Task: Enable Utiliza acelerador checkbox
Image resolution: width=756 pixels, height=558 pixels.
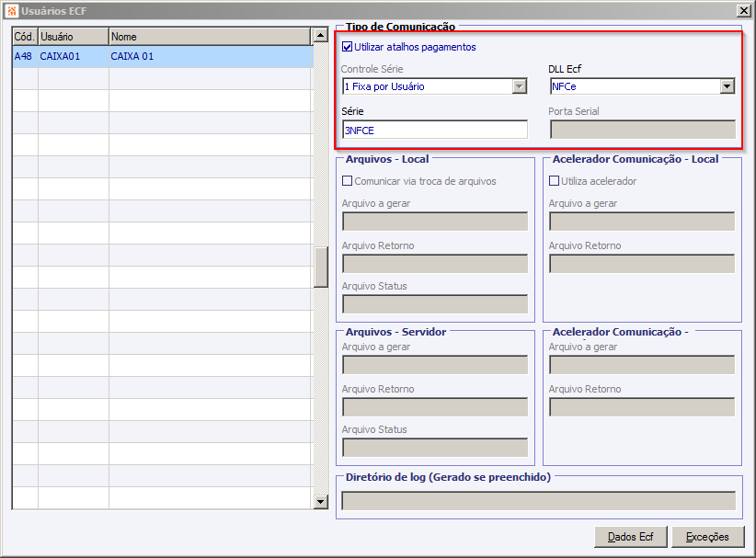Action: pos(554,181)
